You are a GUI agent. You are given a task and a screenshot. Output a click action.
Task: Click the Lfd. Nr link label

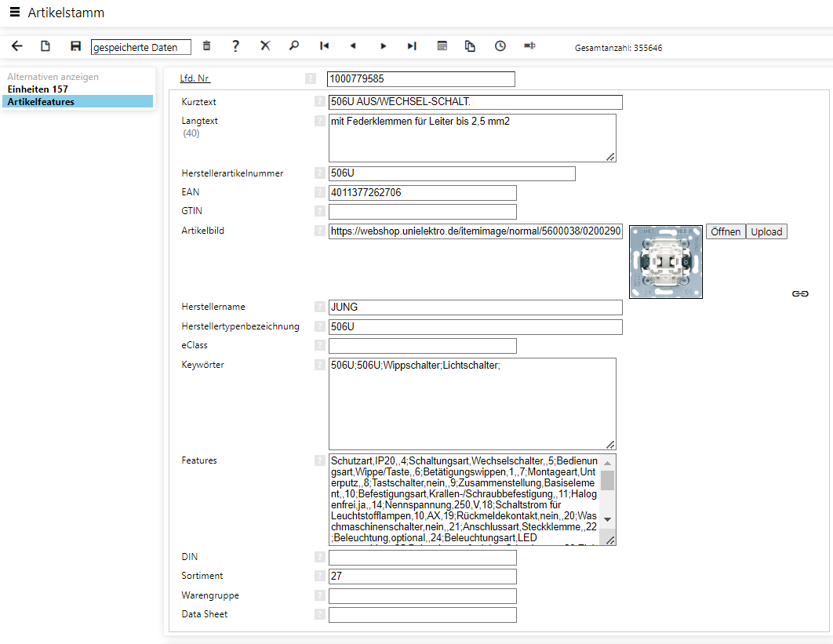(195, 78)
